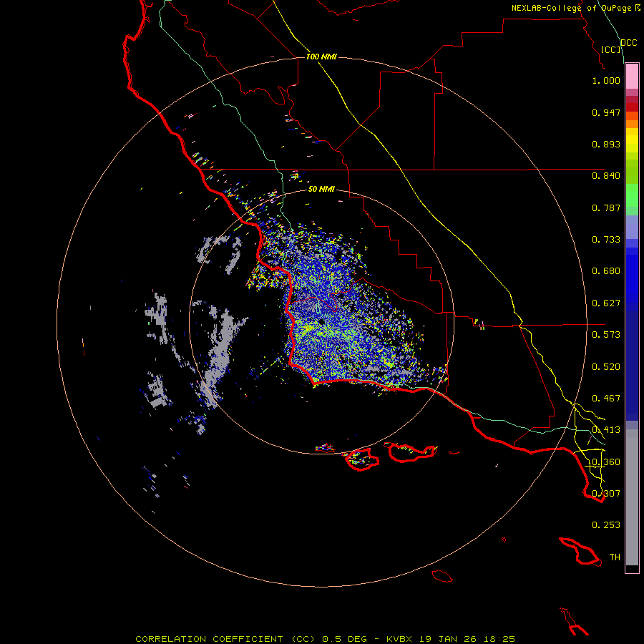Viewport: 644px width, 644px height.
Task: Select the 0.360 scale value
Action: point(606,462)
